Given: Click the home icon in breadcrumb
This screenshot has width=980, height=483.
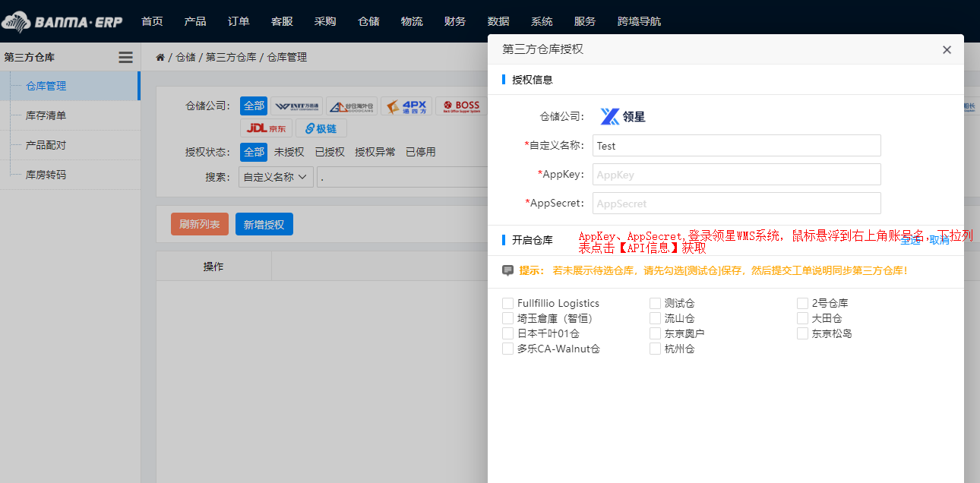Looking at the screenshot, I should tap(160, 57).
